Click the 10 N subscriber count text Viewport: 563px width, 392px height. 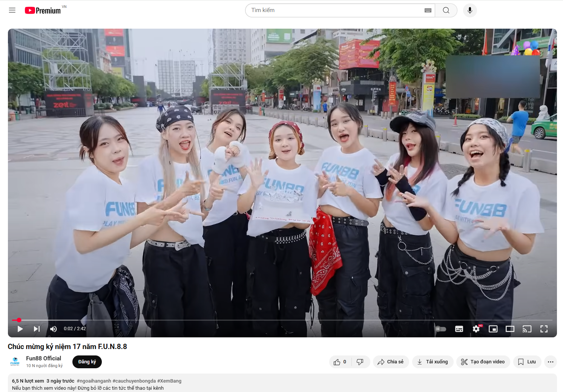click(44, 366)
